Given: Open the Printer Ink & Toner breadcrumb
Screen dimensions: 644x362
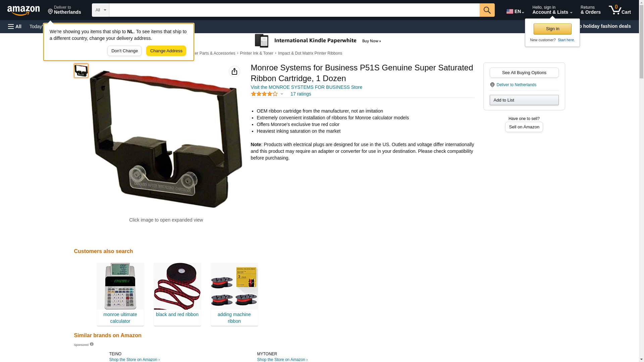Looking at the screenshot, I should point(257,53).
